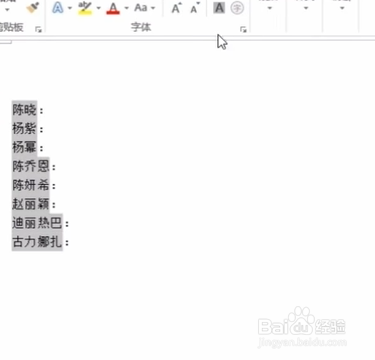Viewport: 375px width, 360px height.
Task: Open Change Case Aa menu
Action: tap(144, 8)
